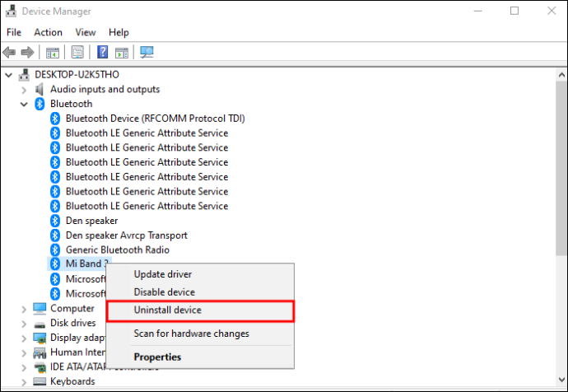Open the View menu
Image resolution: width=568 pixels, height=392 pixels.
[86, 32]
